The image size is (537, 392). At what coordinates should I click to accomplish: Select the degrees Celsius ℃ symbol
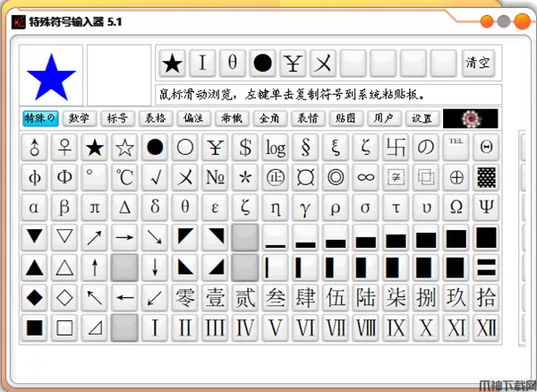click(124, 177)
